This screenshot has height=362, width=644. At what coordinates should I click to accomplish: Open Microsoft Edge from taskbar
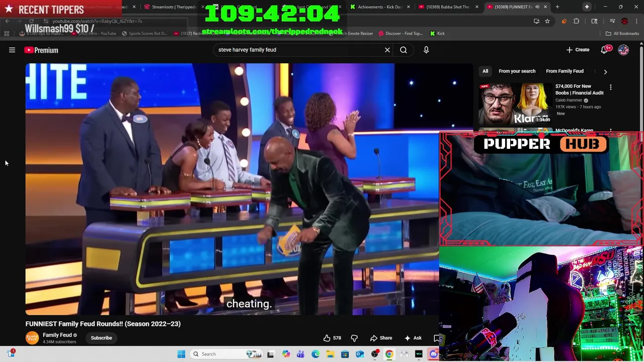(x=315, y=354)
